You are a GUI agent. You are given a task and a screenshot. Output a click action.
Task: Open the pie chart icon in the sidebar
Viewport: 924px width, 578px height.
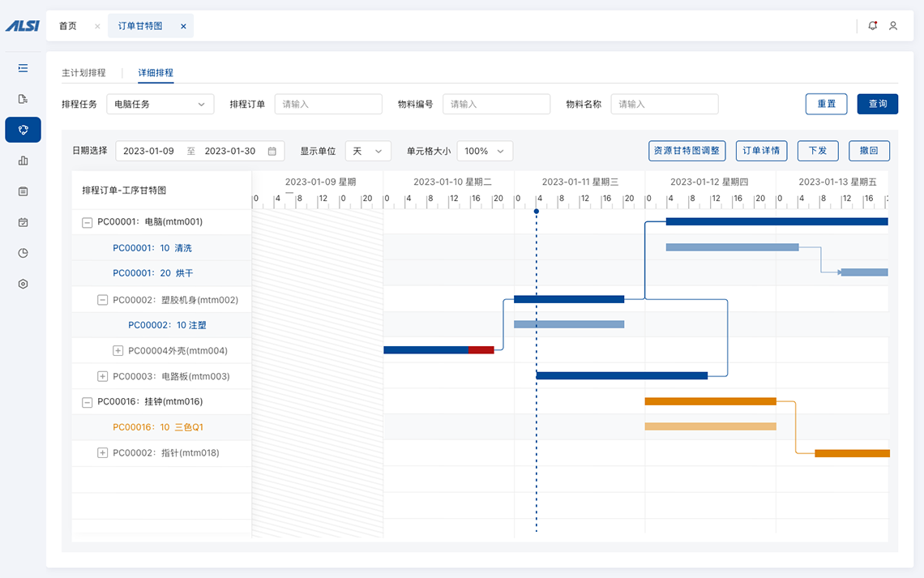click(23, 253)
